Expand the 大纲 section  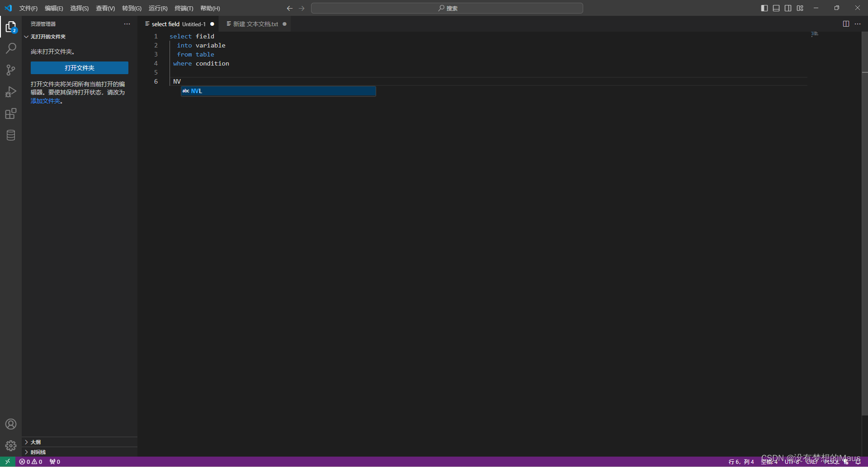[x=35, y=442]
